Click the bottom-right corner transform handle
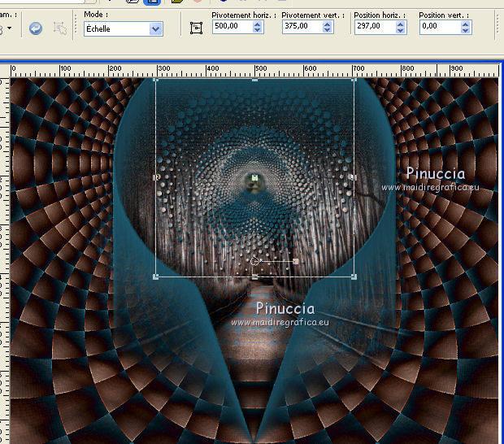504x444 pixels. click(354, 276)
